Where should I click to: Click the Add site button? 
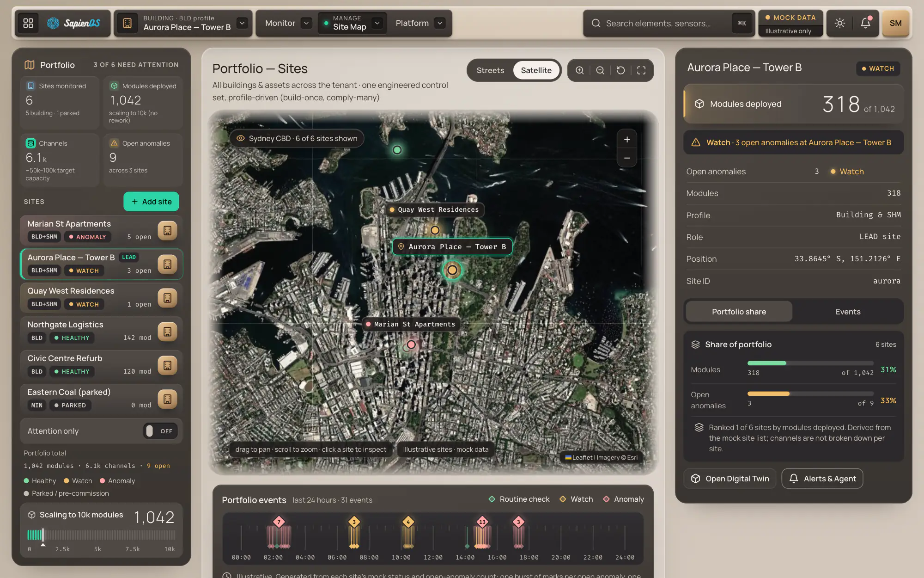point(151,202)
